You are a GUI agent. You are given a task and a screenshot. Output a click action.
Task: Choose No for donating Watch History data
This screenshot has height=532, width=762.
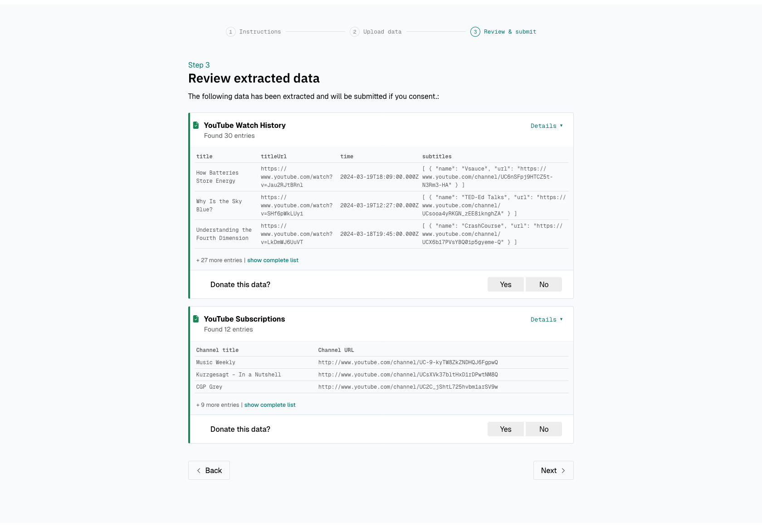click(x=544, y=284)
